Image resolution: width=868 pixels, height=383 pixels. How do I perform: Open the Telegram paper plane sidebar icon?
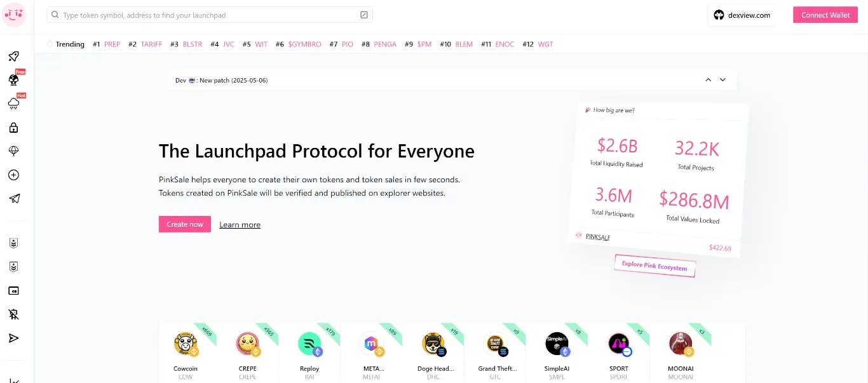(14, 199)
